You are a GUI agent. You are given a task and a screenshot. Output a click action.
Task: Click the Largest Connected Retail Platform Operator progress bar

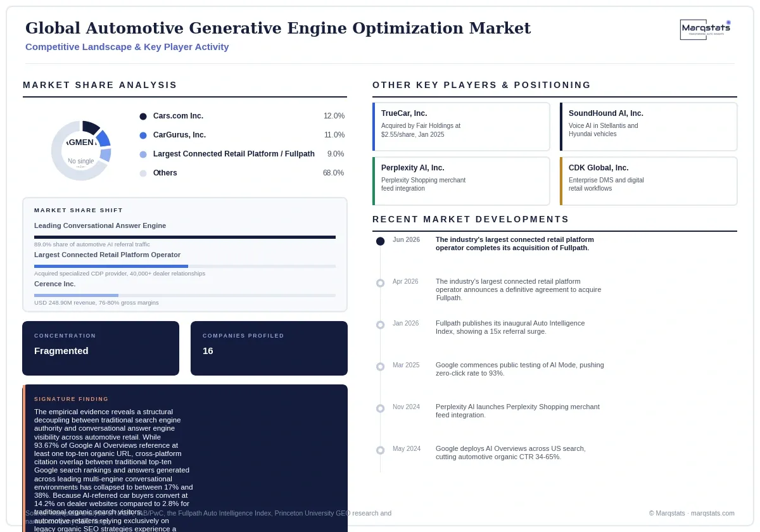185,266
